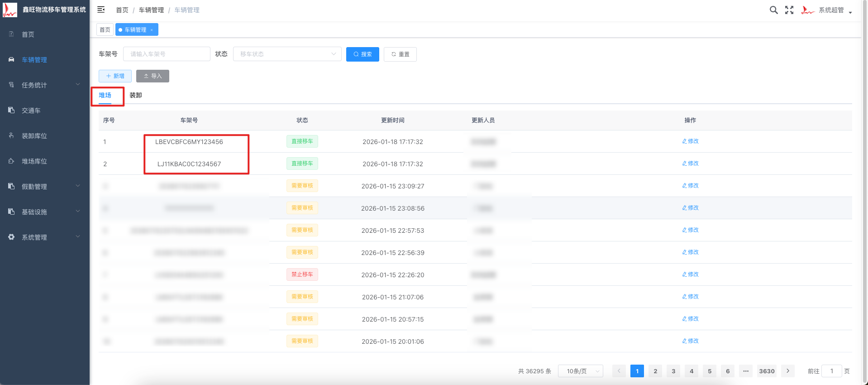Click the 首页 sidebar icon

coord(11,34)
